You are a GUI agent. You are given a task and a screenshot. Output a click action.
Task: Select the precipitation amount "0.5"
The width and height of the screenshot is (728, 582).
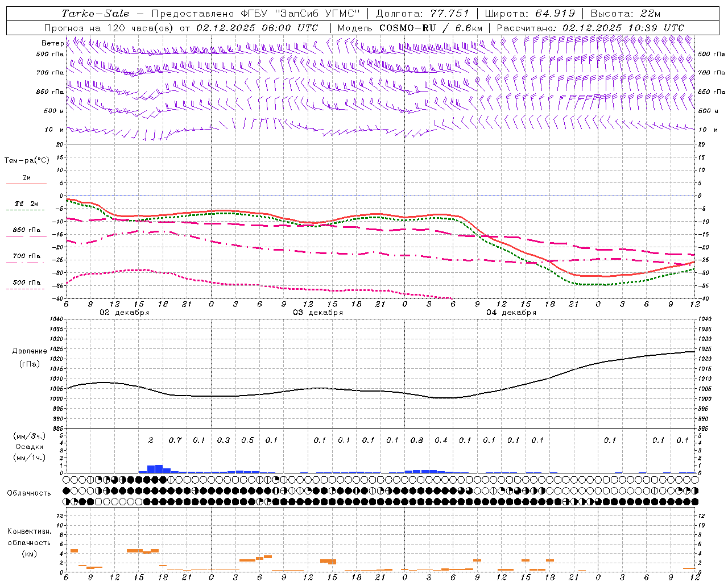point(247,440)
